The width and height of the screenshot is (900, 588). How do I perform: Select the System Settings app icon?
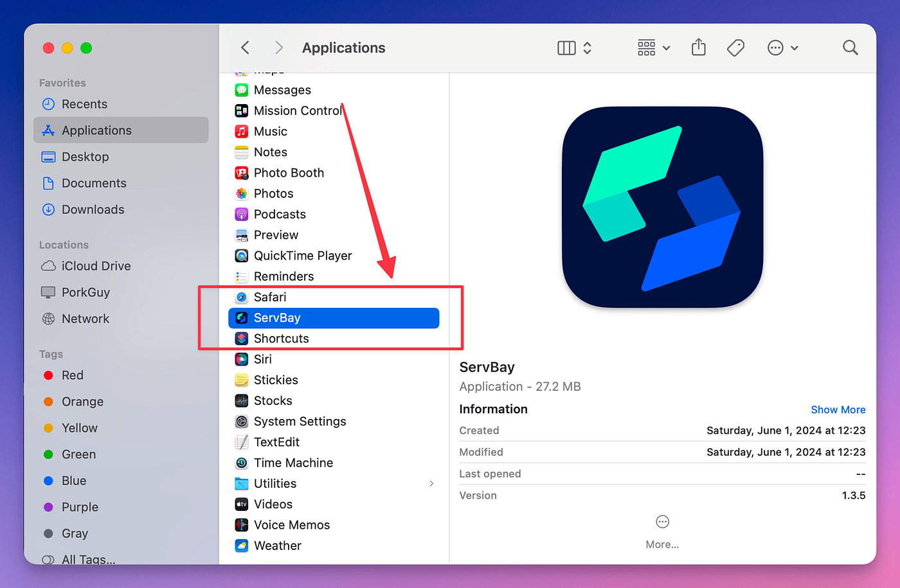(242, 422)
